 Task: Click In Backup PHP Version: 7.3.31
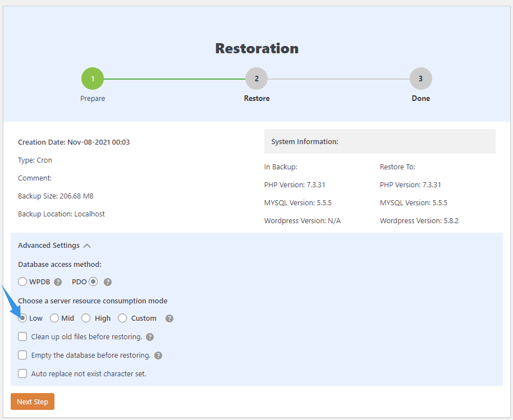click(295, 185)
